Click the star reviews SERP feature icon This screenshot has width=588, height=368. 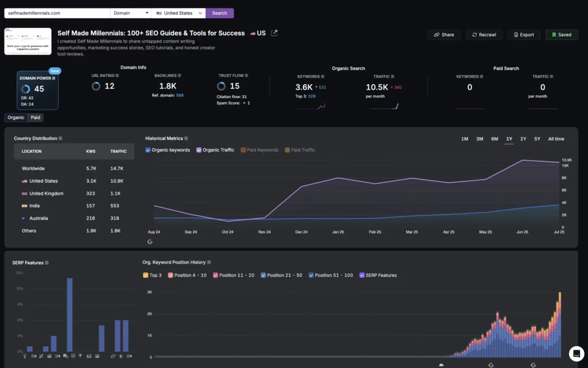tap(120, 356)
